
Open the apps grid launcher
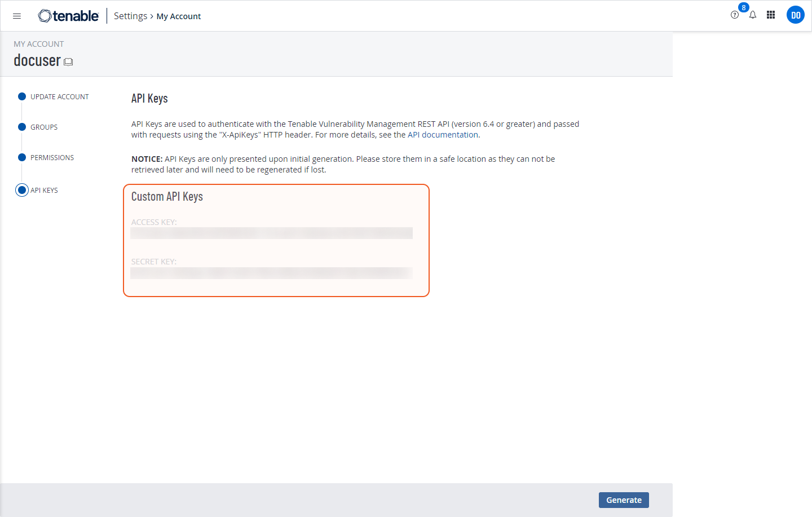[771, 15]
